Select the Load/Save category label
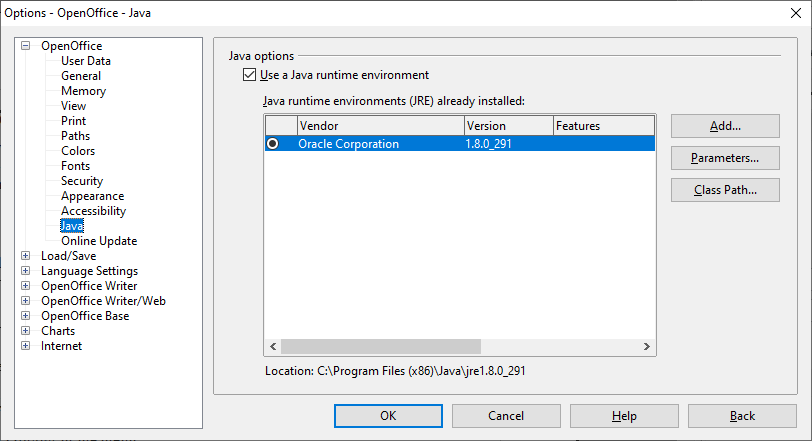This screenshot has height=441, width=812. [69, 256]
